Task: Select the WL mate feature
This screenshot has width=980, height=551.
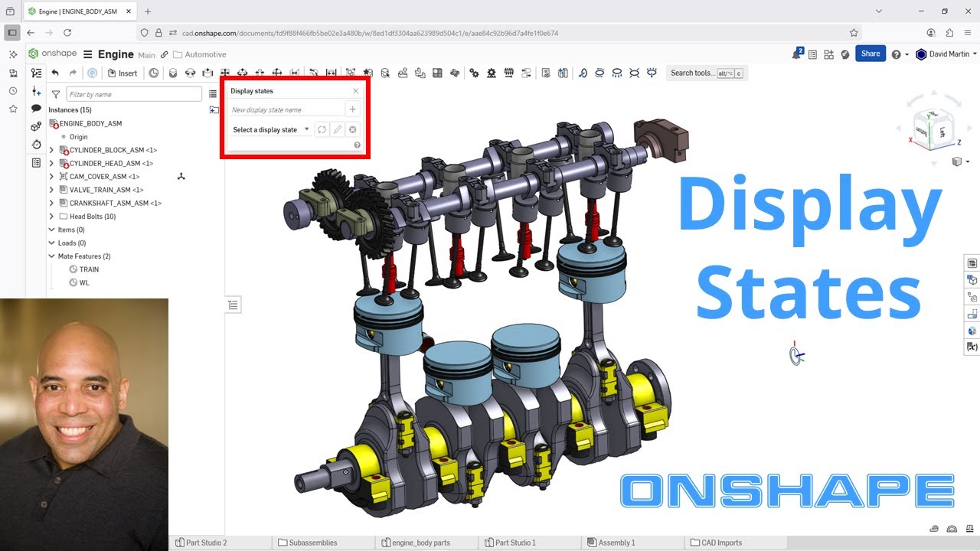Action: click(x=84, y=282)
